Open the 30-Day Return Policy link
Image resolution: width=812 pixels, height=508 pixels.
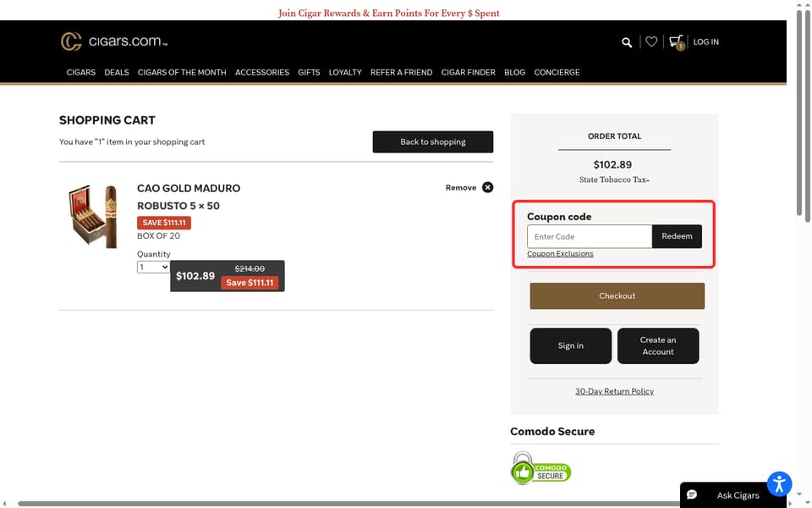[614, 391]
